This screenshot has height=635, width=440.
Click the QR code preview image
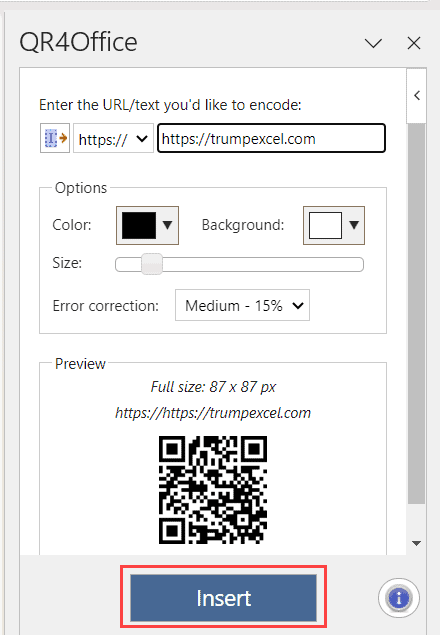(x=213, y=490)
